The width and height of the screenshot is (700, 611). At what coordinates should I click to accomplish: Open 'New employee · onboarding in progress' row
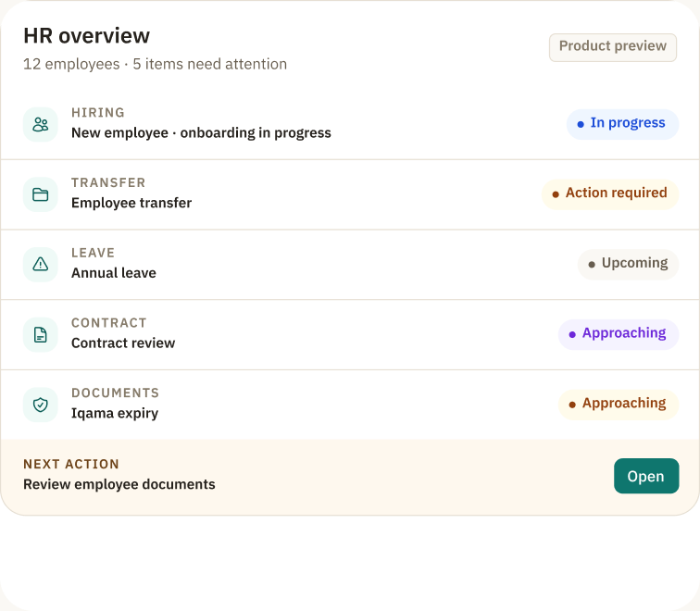350,125
